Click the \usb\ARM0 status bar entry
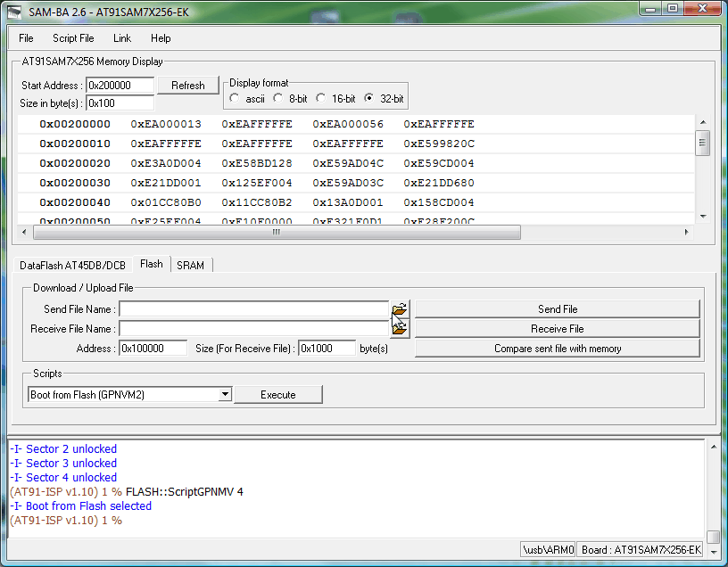Screen dimensions: 728x567 click(x=549, y=550)
